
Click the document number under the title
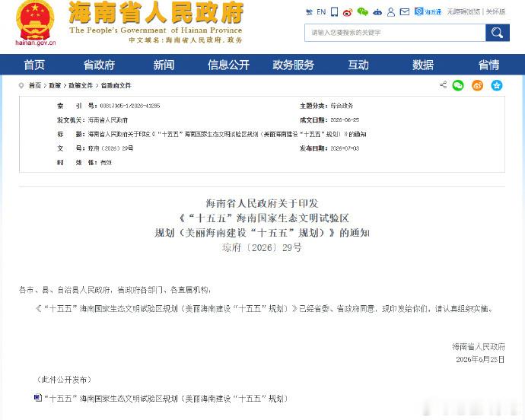pos(262,247)
